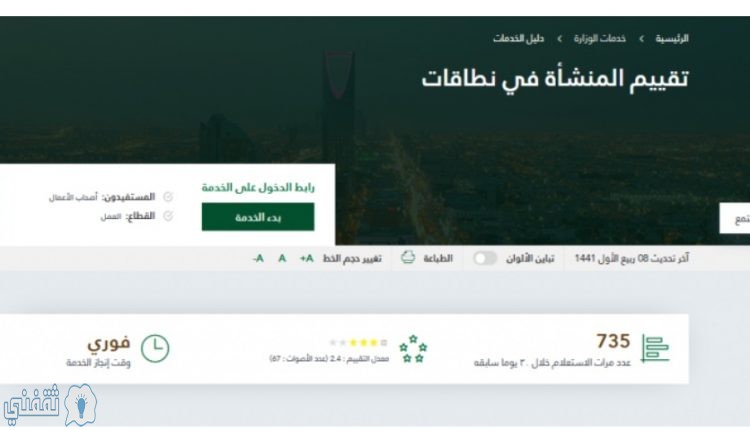This screenshot has width=750, height=430.
Task: Click the chevron after خدمات الوزارة breadcrumb
Action: coord(559,38)
